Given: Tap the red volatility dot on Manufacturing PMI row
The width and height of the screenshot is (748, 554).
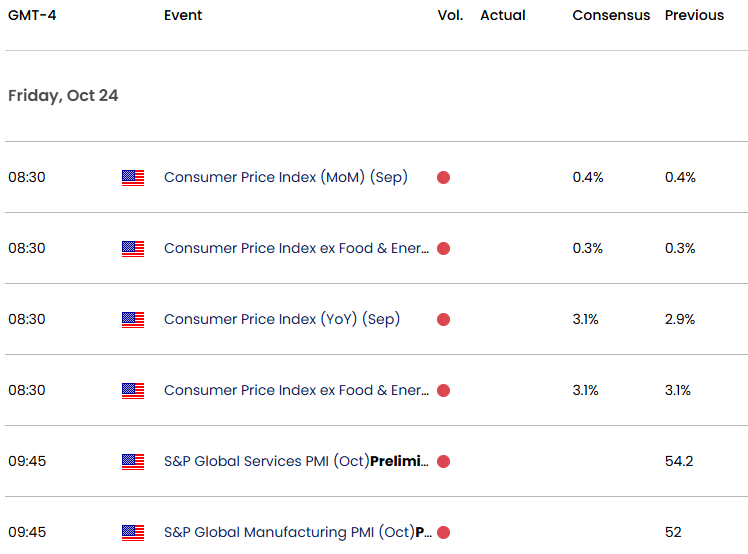Looking at the screenshot, I should pyautogui.click(x=443, y=532).
